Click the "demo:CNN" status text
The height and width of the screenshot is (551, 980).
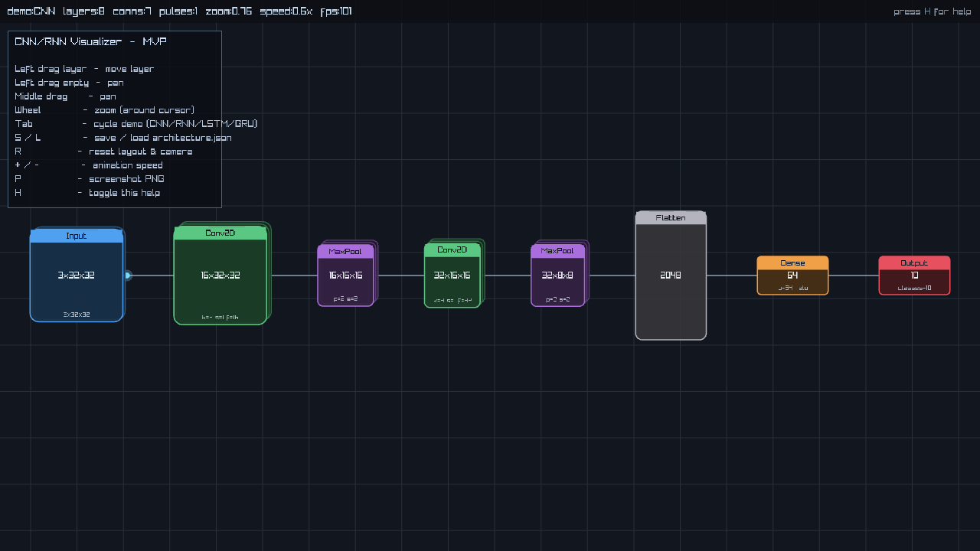tap(31, 11)
